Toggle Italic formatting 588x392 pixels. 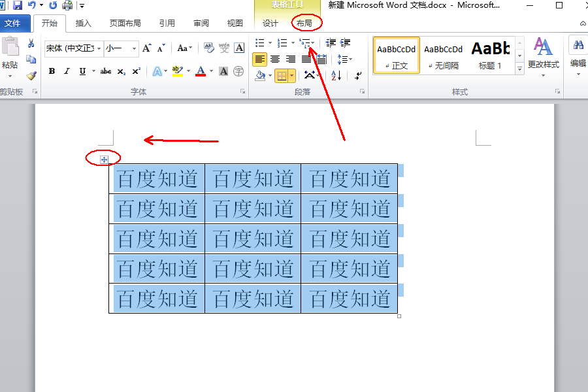[67, 71]
